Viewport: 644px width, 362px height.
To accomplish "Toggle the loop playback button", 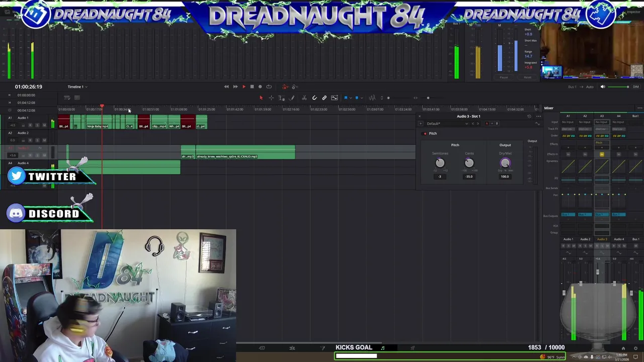I will [x=269, y=86].
